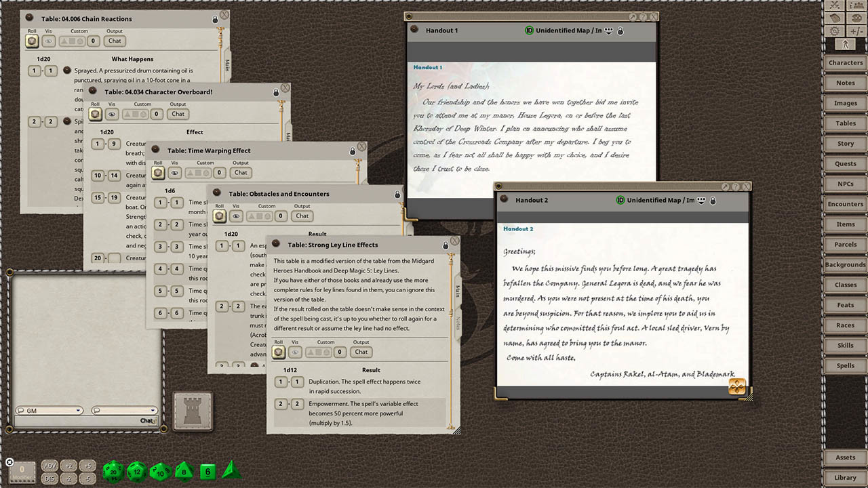Open Encounters from the right sidebar
The width and height of the screenshot is (868, 488).
pos(845,204)
